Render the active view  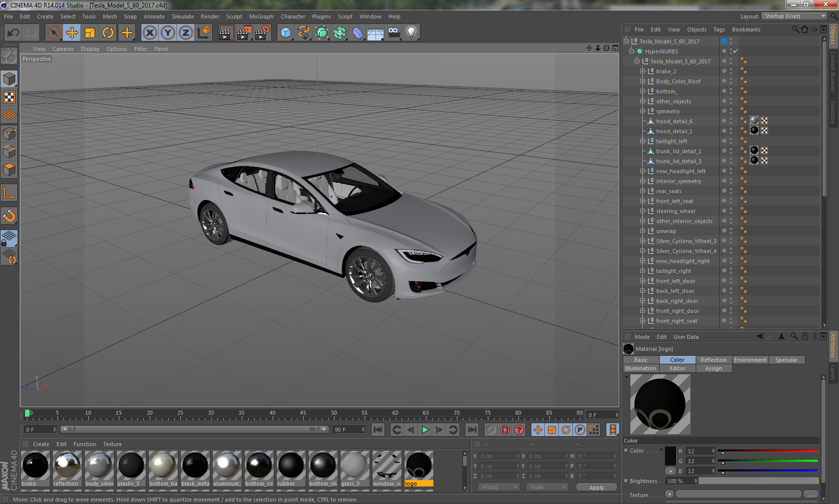(x=226, y=33)
